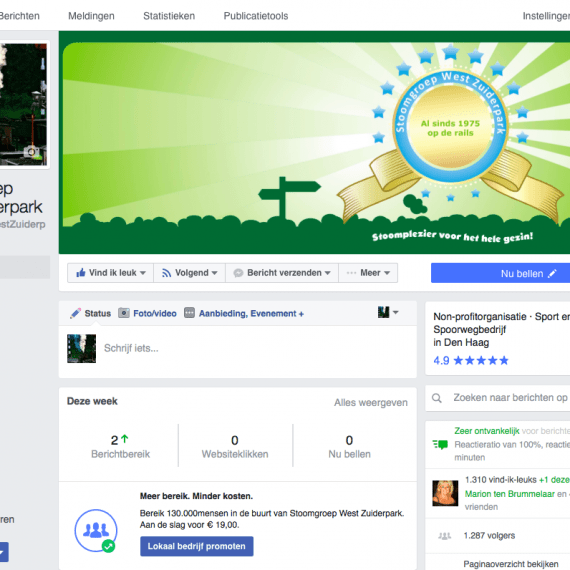
Task: Click the Zeer ontvankelijk responsiveness icon
Action: coord(440,444)
